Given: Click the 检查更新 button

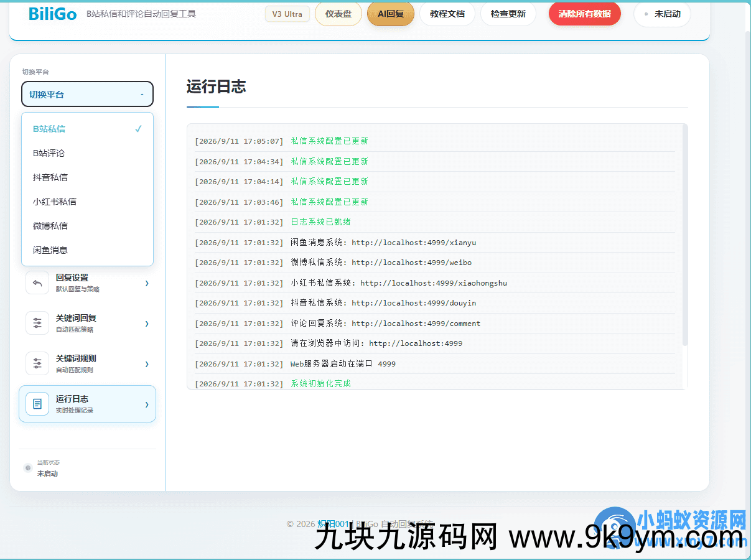Looking at the screenshot, I should point(508,14).
